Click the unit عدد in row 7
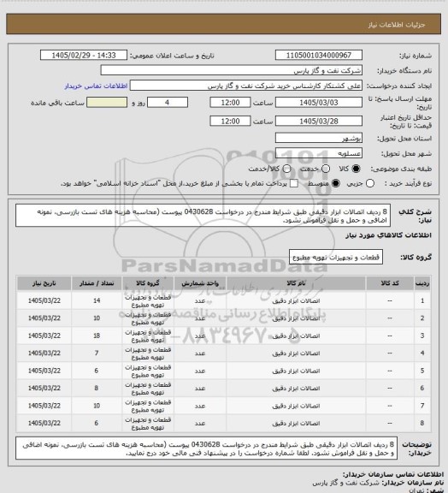This screenshot has width=448, height=493. point(200,406)
